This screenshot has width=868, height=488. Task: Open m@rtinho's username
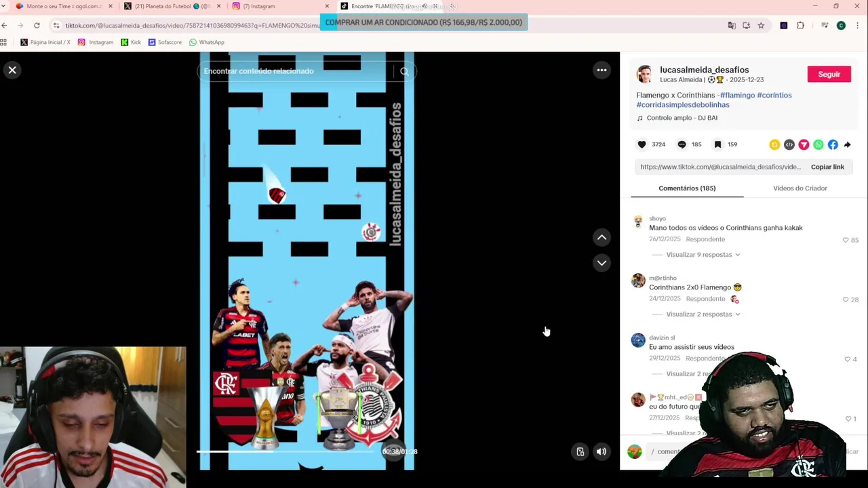[x=663, y=278]
